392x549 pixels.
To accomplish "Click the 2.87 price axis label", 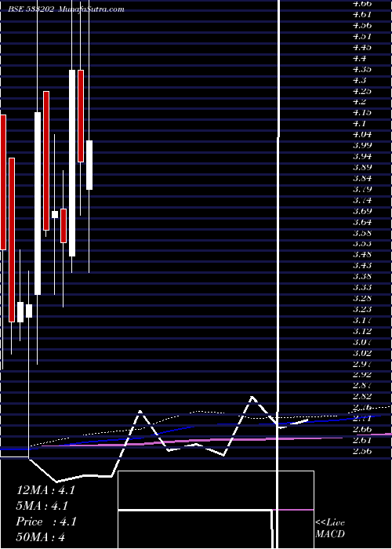I will point(362,386).
